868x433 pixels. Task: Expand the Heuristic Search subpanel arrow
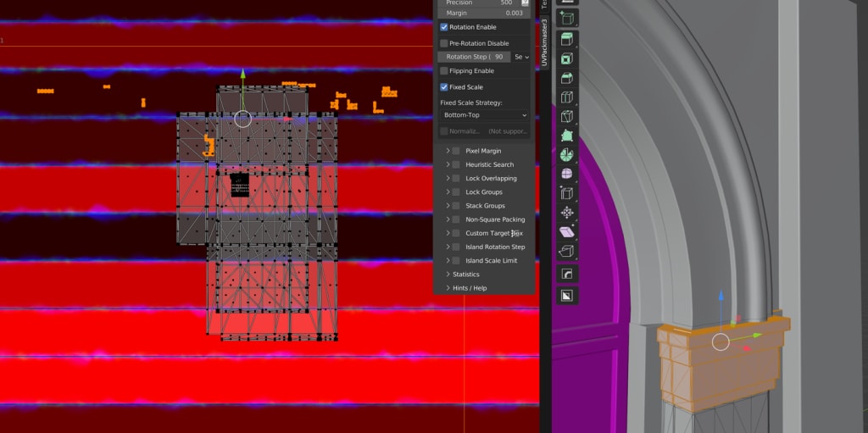tap(448, 164)
